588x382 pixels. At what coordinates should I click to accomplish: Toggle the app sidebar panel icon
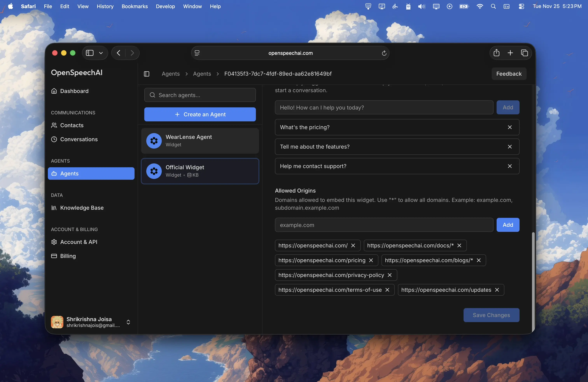pyautogui.click(x=146, y=74)
